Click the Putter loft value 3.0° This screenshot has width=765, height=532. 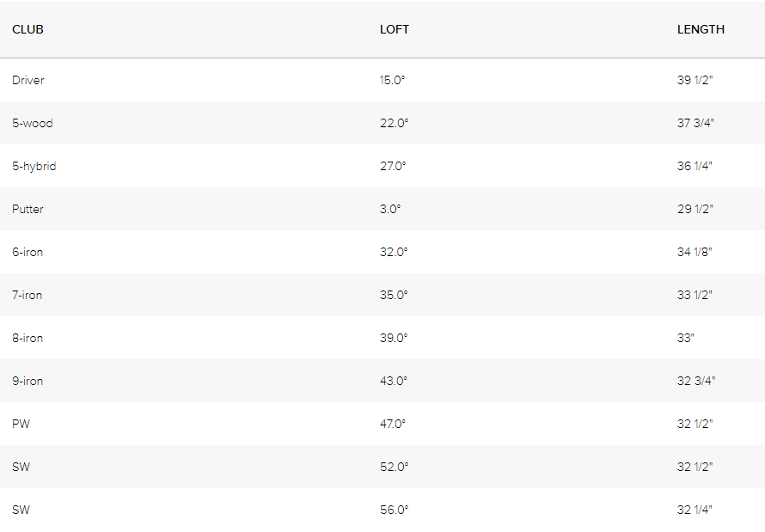pyautogui.click(x=390, y=209)
